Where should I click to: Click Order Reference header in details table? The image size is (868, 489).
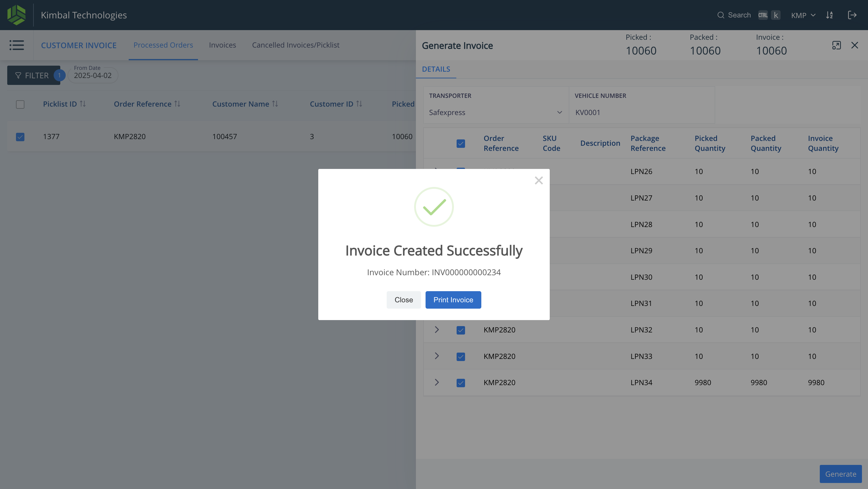tap(501, 143)
